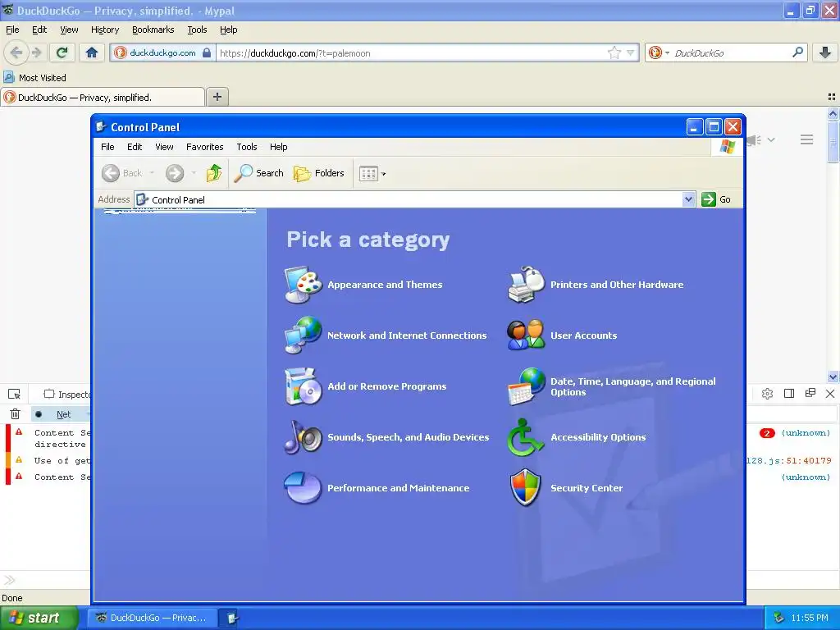Screen dimensions: 840x630
Task: Click the system tray icon near clock
Action: [779, 618]
